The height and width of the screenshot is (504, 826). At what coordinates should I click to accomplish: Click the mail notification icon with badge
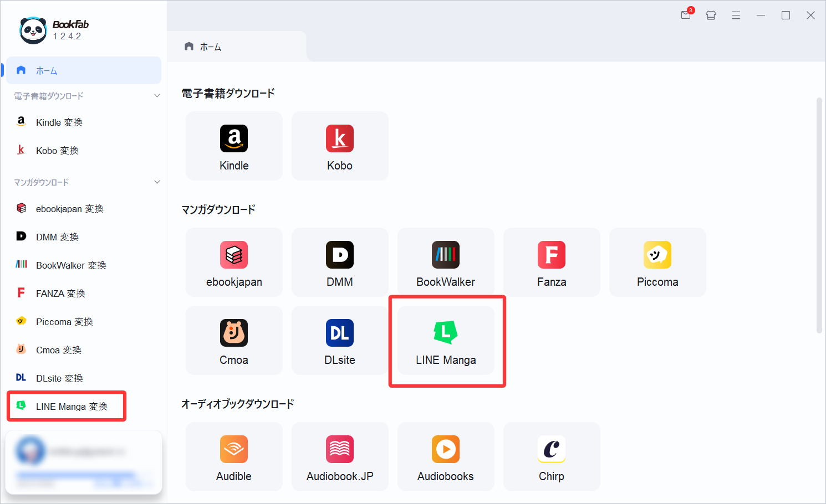tap(687, 14)
